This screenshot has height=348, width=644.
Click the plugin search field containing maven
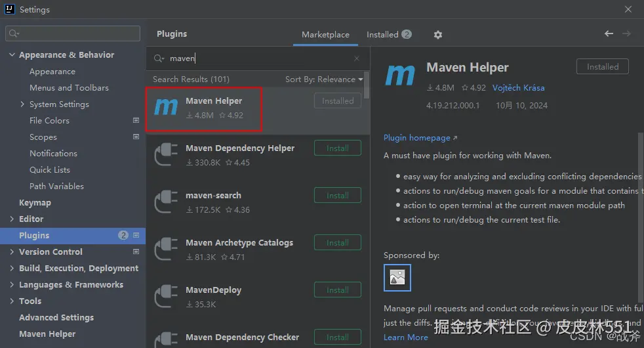[x=258, y=58]
